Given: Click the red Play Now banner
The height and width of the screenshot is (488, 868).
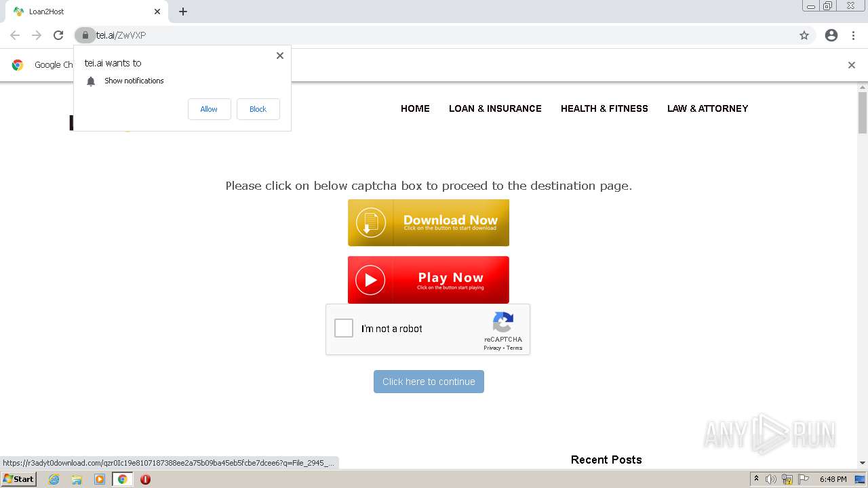Looking at the screenshot, I should [x=429, y=280].
